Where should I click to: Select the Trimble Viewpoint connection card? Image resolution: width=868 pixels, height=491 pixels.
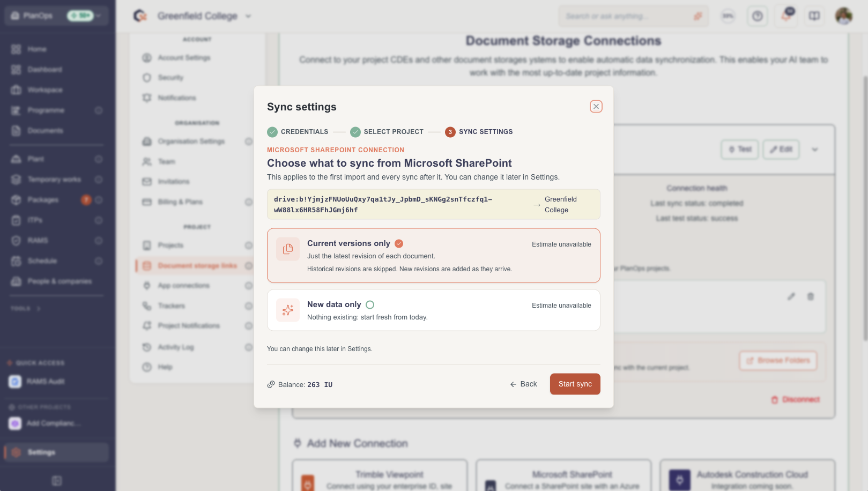click(x=380, y=475)
